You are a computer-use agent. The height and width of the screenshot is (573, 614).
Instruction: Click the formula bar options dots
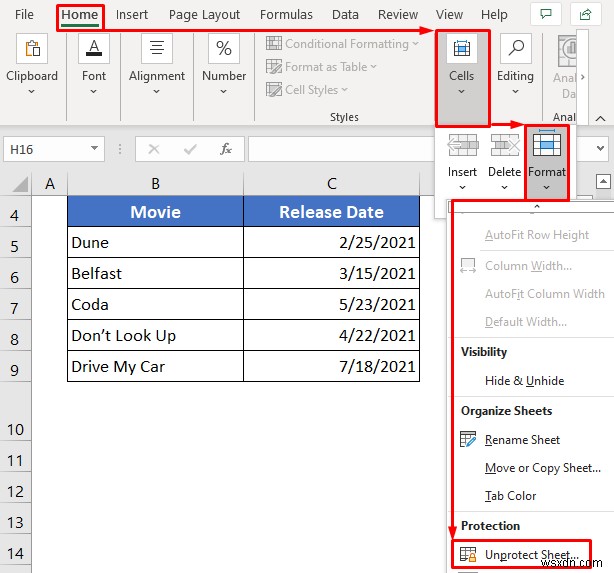(120, 149)
